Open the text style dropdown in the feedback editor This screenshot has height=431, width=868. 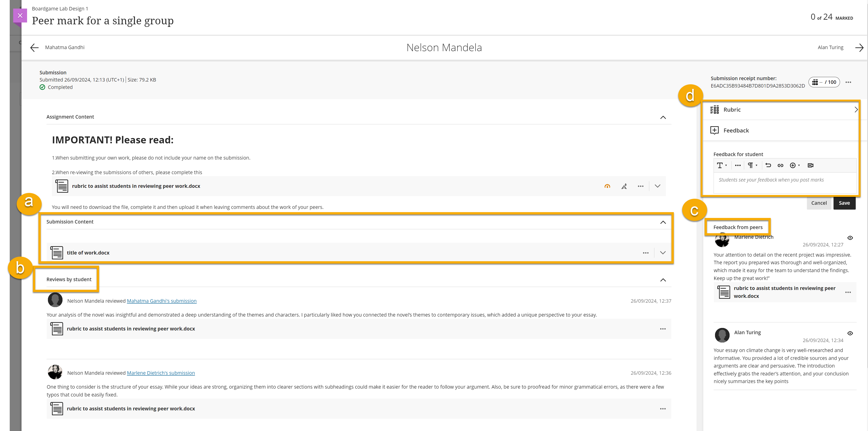click(722, 165)
